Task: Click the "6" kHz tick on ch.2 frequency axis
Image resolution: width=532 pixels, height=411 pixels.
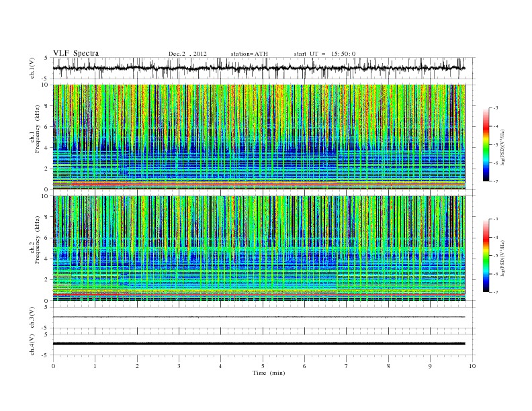Action: coord(46,238)
